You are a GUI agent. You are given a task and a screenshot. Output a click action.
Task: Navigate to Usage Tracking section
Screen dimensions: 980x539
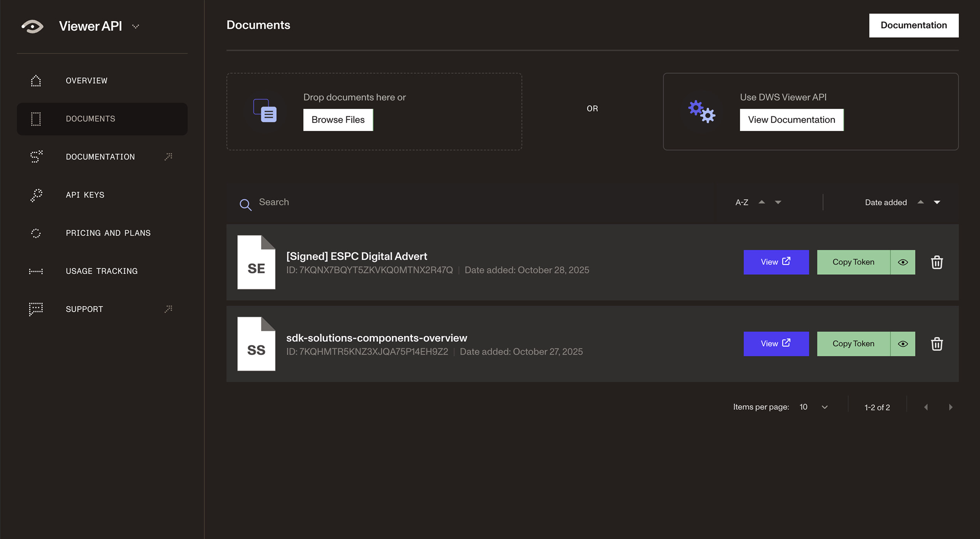click(x=101, y=271)
